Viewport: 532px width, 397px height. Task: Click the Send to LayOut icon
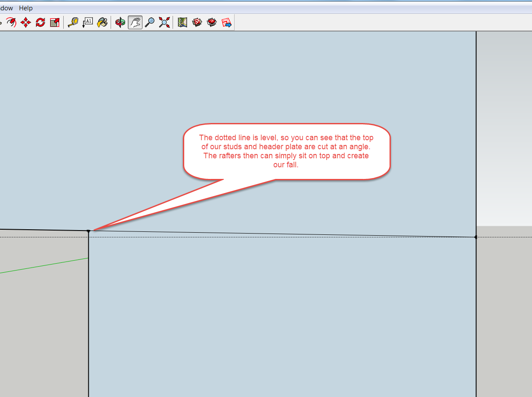pyautogui.click(x=226, y=22)
